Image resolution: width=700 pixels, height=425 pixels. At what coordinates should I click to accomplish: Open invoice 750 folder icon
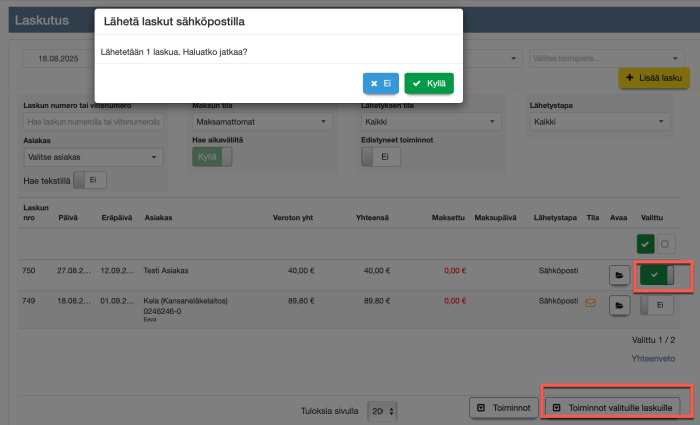[620, 274]
